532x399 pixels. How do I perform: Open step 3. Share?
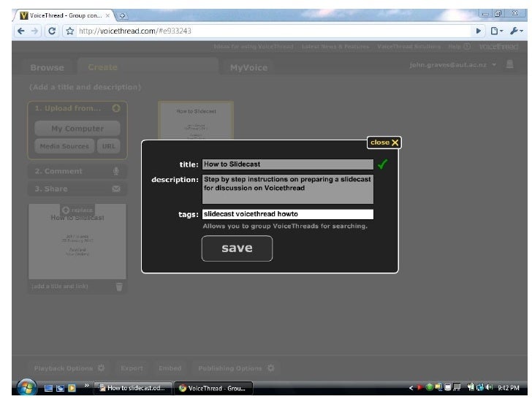77,189
